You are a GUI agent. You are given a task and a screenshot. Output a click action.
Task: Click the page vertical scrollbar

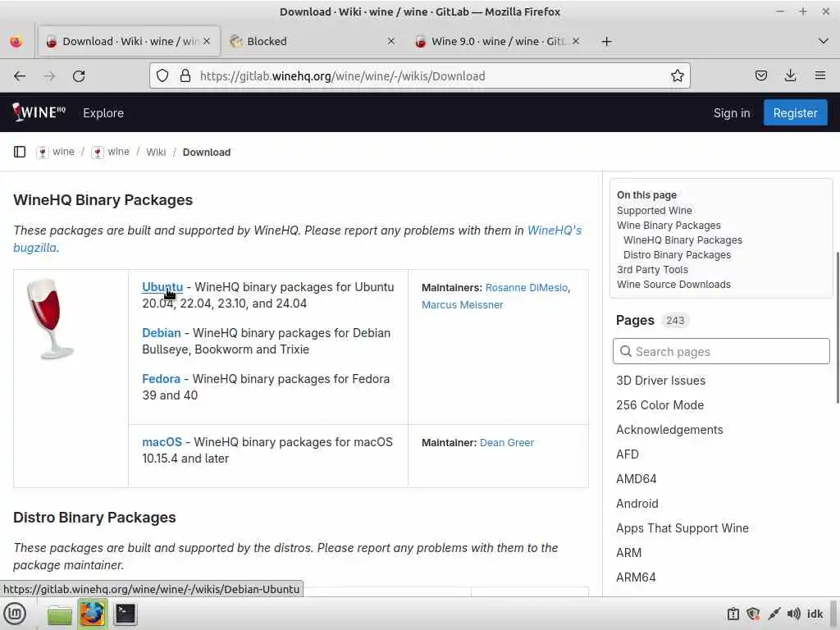837,326
